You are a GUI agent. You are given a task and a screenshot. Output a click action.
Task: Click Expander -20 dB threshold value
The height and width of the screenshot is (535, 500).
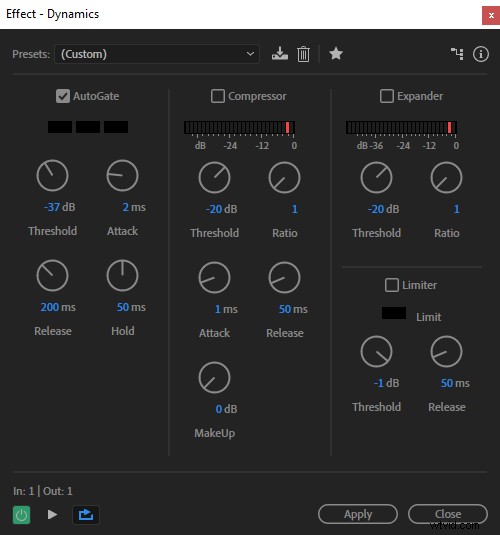[383, 209]
